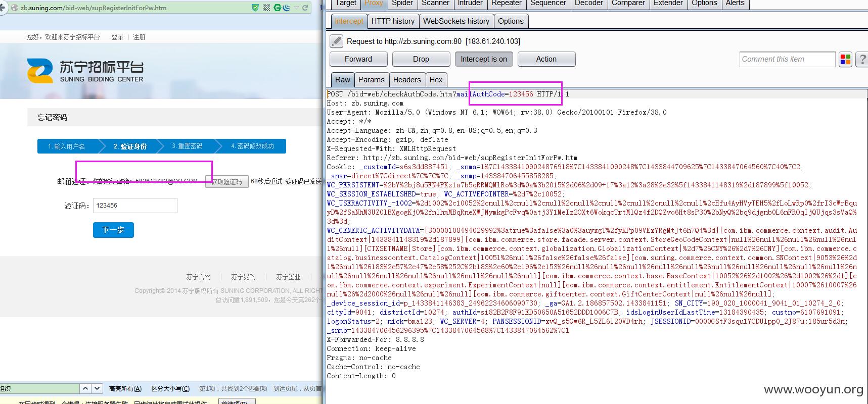The height and width of the screenshot is (404, 868).
Task: Click the mailAuthCode=123456 request line
Action: [448, 94]
